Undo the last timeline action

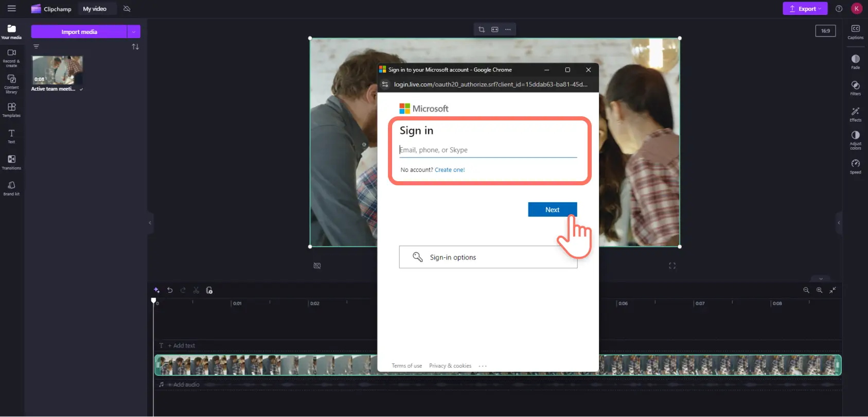click(170, 290)
